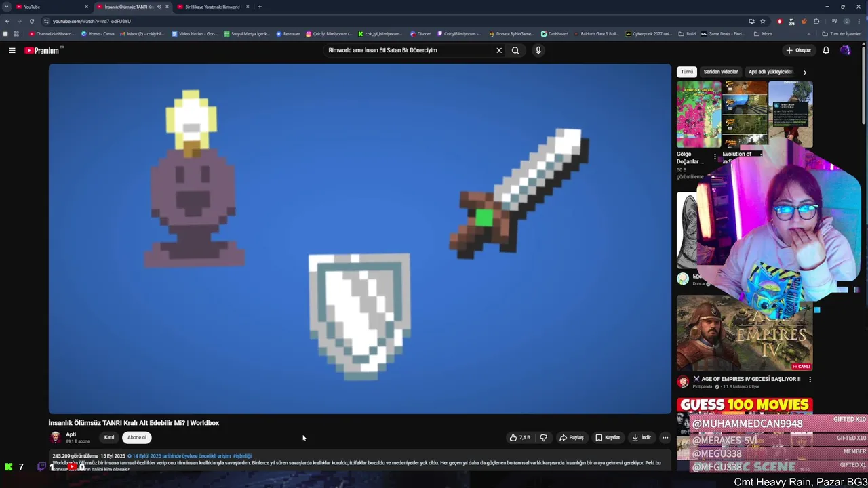Open the Oluştur create menu

(x=799, y=50)
